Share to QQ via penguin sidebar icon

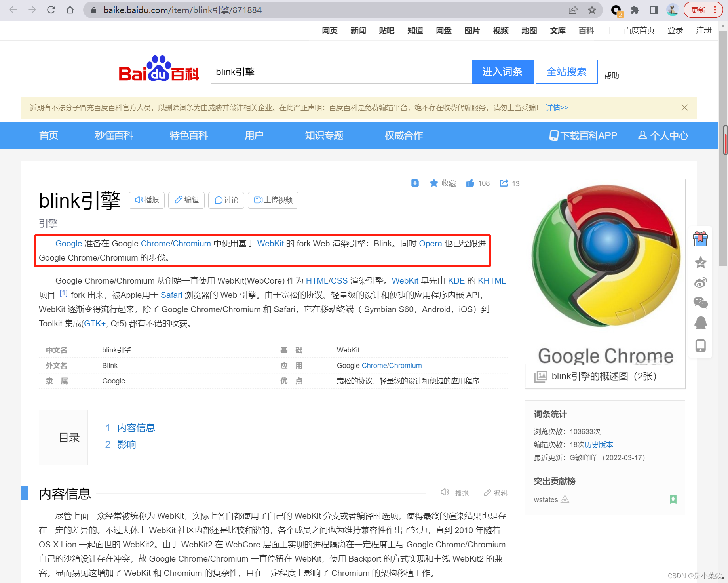700,323
